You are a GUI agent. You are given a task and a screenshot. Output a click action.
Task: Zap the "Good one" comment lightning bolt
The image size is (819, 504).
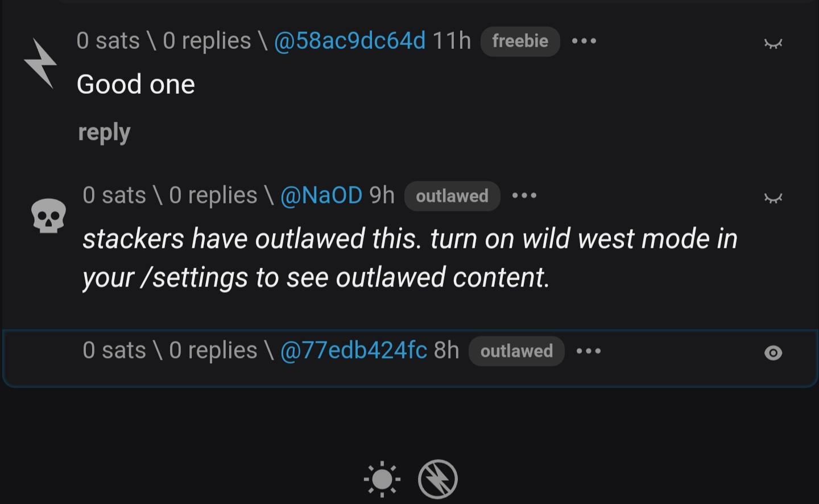(x=40, y=63)
